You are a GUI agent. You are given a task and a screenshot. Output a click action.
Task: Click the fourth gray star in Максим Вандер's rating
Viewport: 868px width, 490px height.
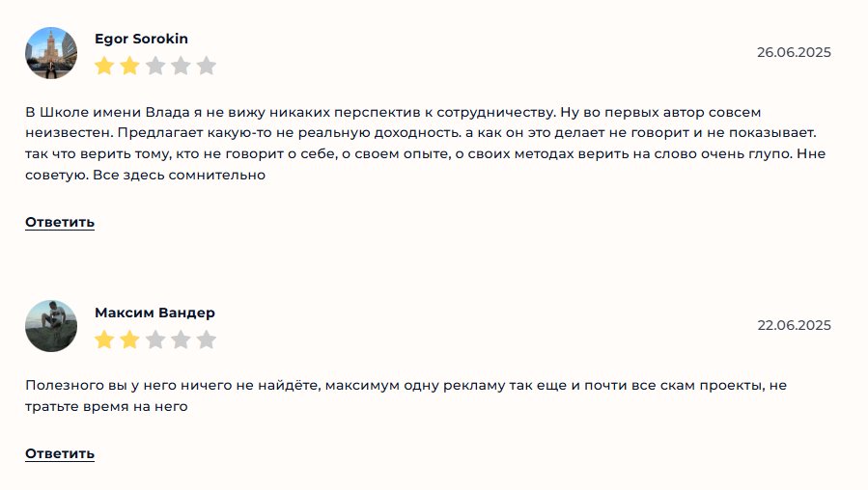click(x=181, y=340)
